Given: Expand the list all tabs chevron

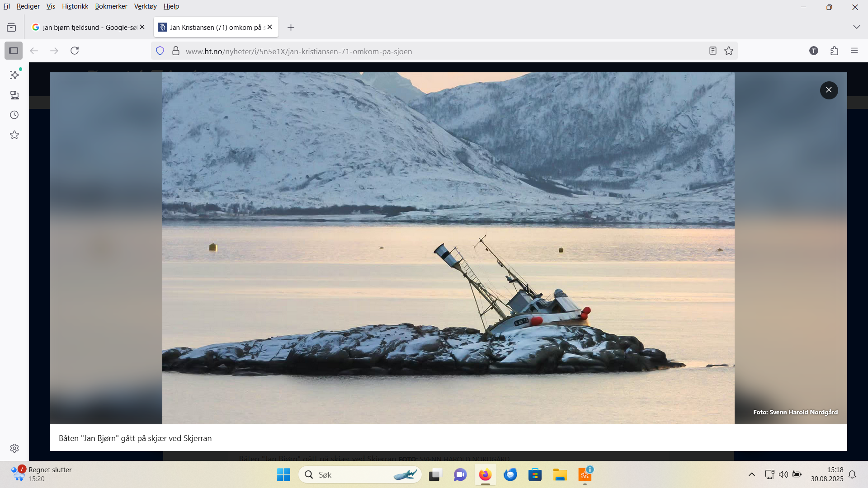Looking at the screenshot, I should click(x=856, y=27).
